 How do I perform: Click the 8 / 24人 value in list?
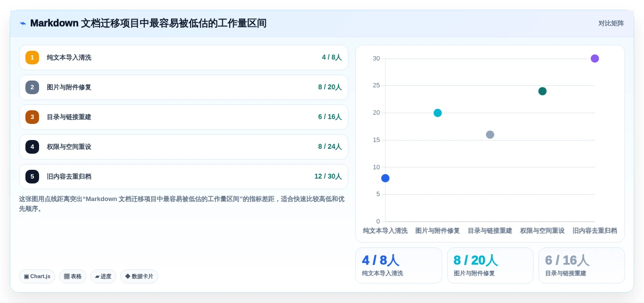click(x=330, y=147)
